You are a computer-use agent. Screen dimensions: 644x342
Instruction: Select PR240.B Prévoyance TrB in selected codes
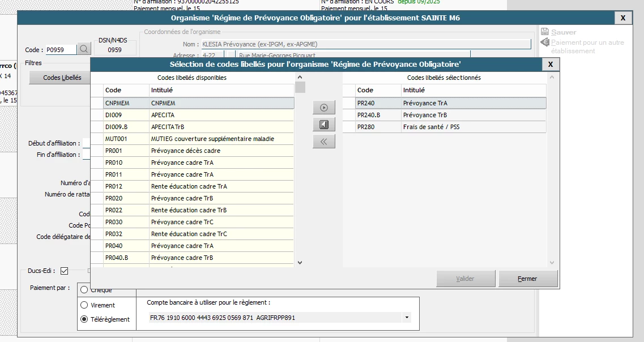click(445, 115)
